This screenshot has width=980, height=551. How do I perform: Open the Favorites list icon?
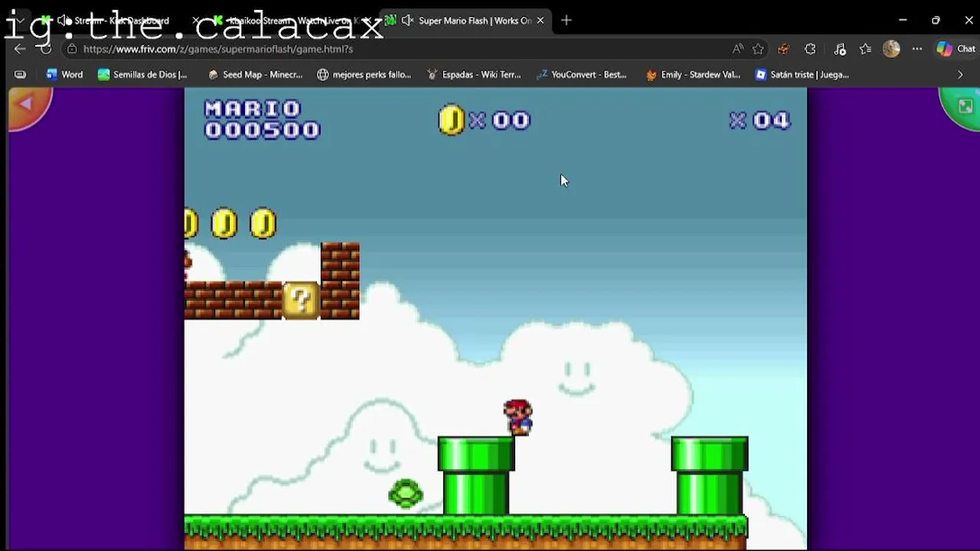coord(865,49)
